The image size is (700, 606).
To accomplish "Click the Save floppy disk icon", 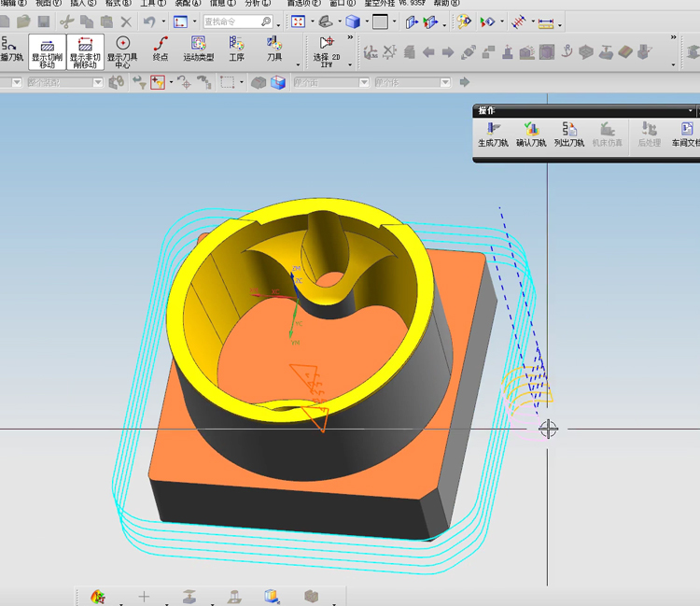I will pyautogui.click(x=43, y=21).
